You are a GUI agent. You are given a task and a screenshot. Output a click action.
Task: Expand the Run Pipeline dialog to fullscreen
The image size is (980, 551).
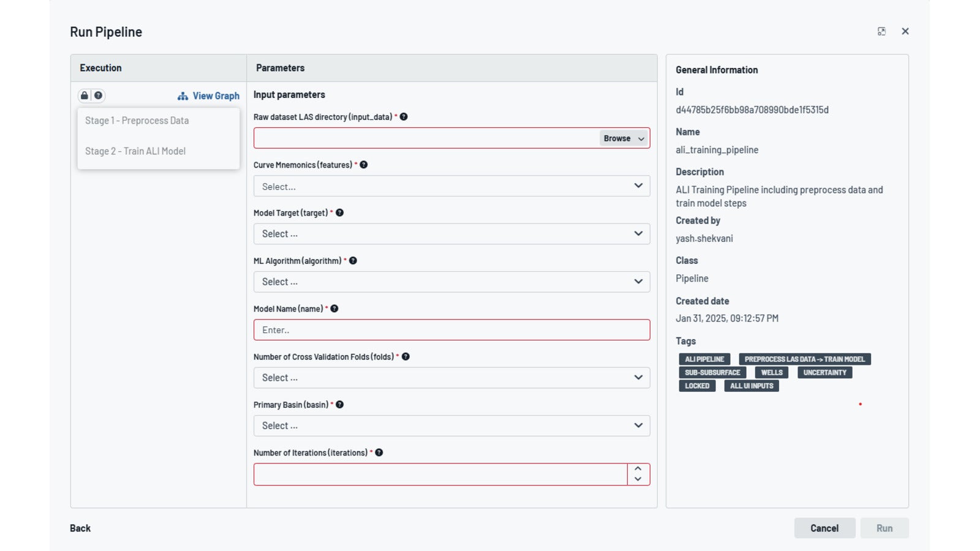point(882,31)
